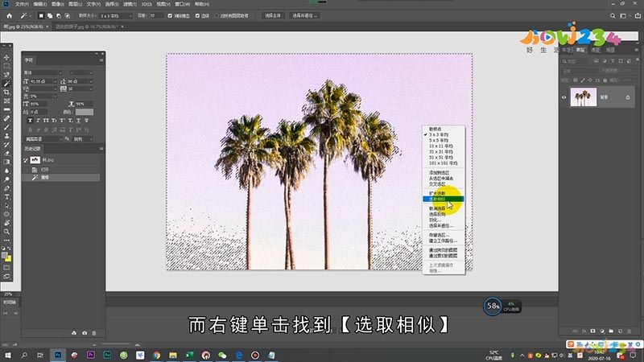Select the Gradient tool

click(6, 162)
